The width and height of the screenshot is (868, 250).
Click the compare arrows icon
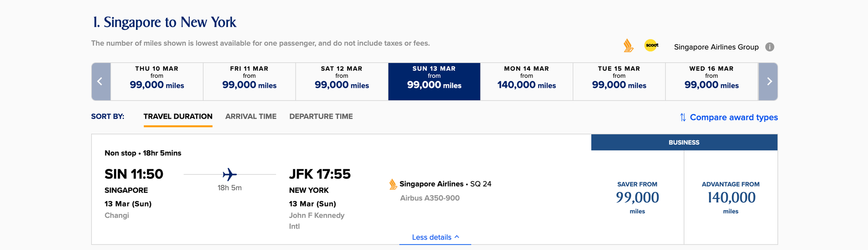[x=683, y=117]
